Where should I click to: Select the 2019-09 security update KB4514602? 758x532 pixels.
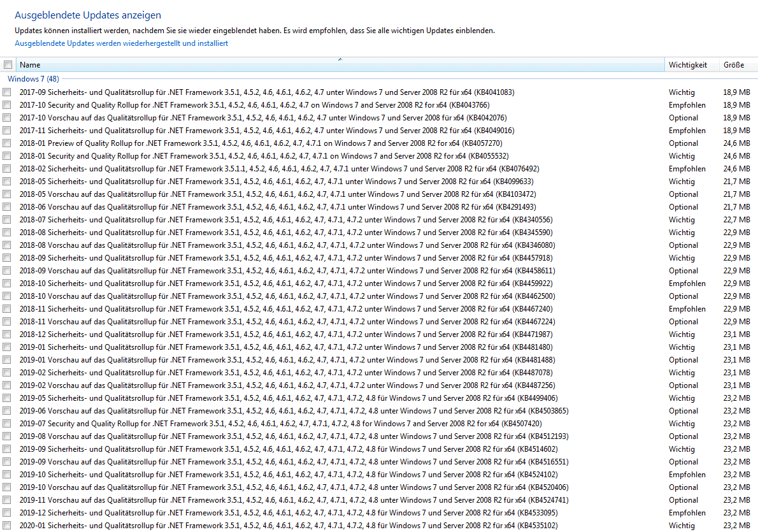(289, 449)
